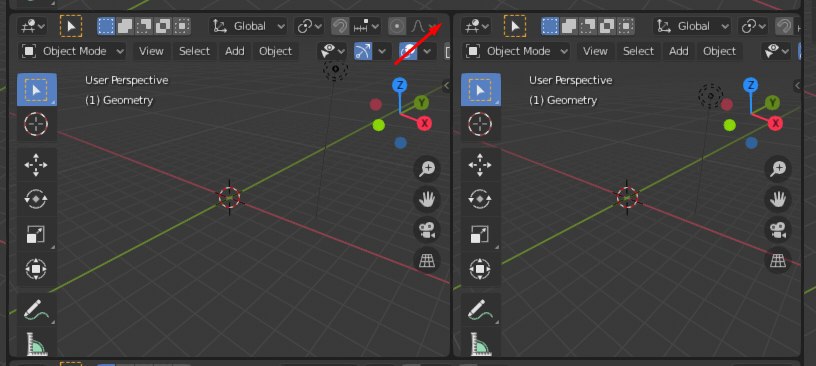
Task: Pick the Rotate tool in right viewport toolbar
Action: 481,199
